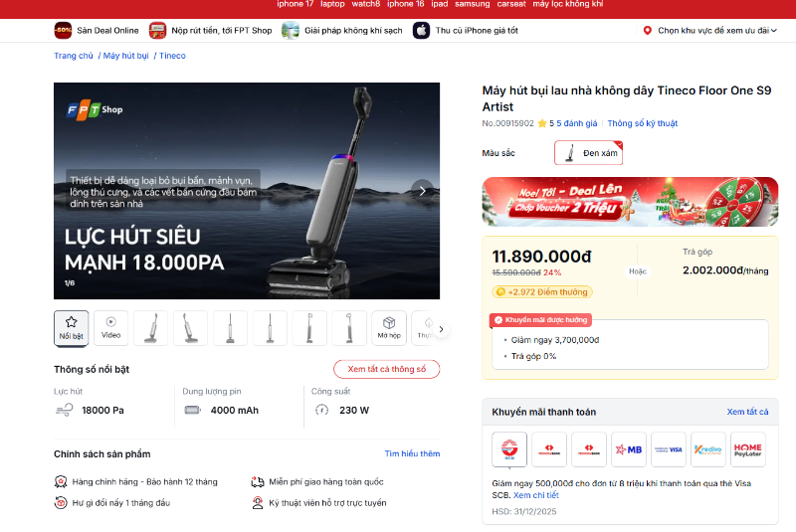Open 5 đánh giá reviews link
The image size is (796, 532).
[x=577, y=123]
